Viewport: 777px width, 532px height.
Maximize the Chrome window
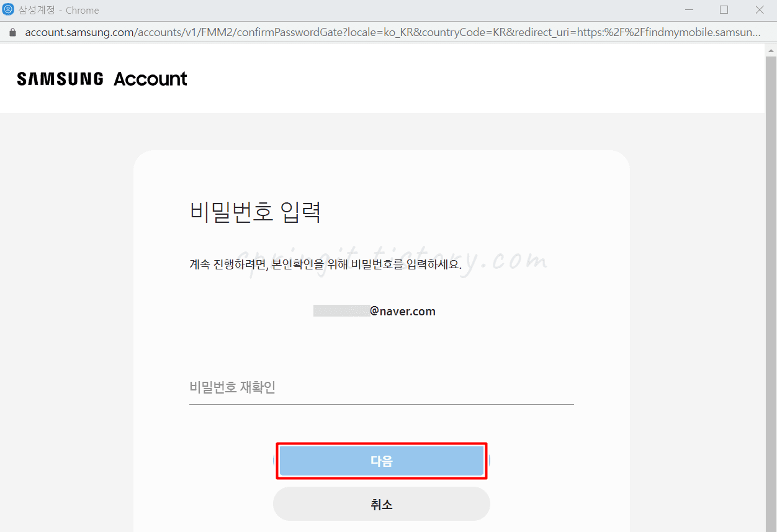[724, 10]
